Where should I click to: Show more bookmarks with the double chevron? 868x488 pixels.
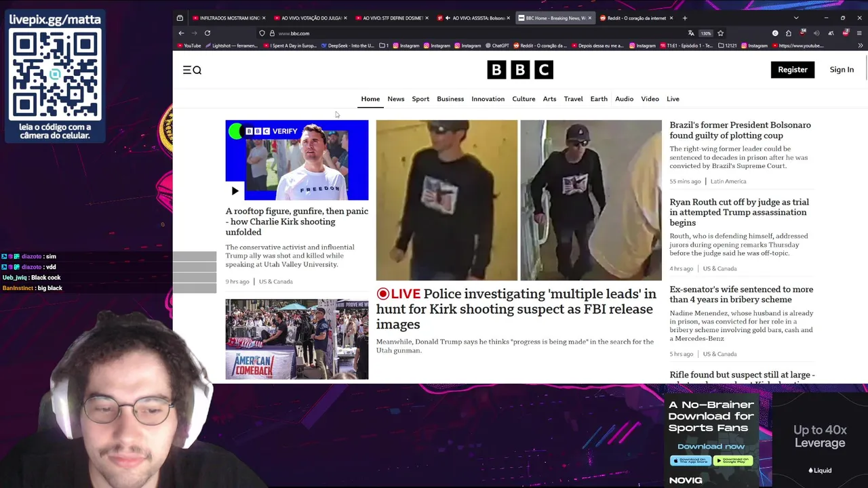(x=861, y=46)
